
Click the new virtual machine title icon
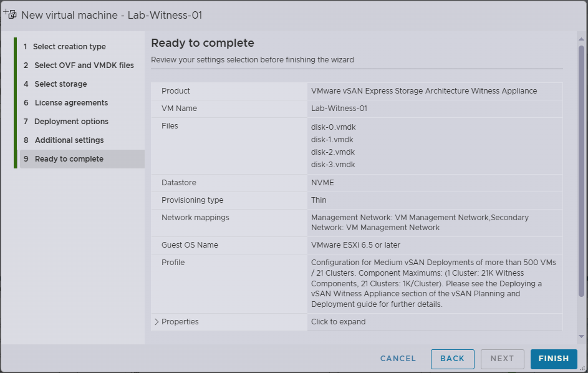(10, 14)
